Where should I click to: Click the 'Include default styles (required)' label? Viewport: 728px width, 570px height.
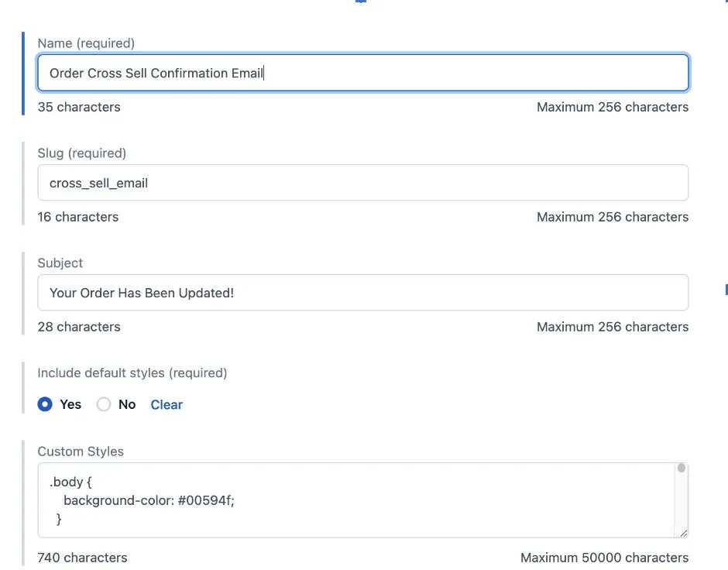(132, 373)
